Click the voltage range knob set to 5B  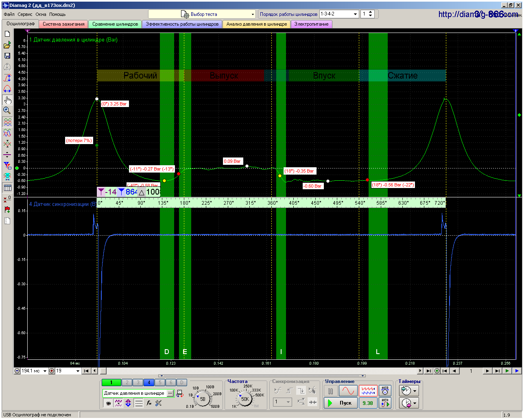pyautogui.click(x=203, y=399)
